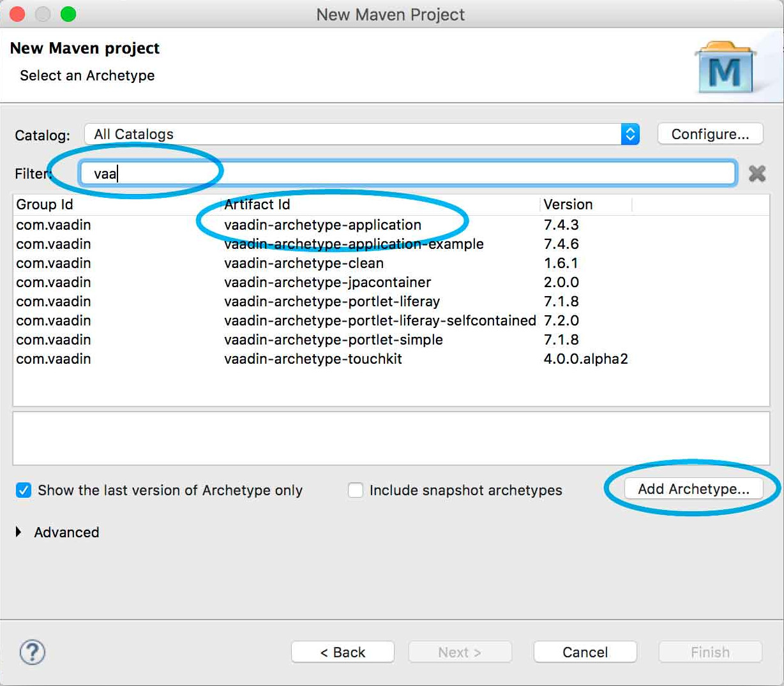Open the Catalog dropdown

tap(362, 134)
